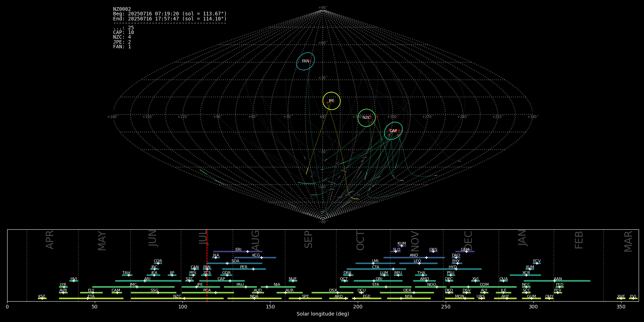Click the AUR shower bar in timeline
Viewport: 644px width, 322px height.
click(x=289, y=293)
